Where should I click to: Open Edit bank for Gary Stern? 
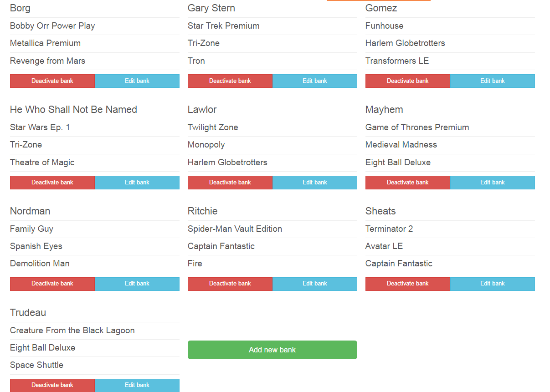[315, 81]
